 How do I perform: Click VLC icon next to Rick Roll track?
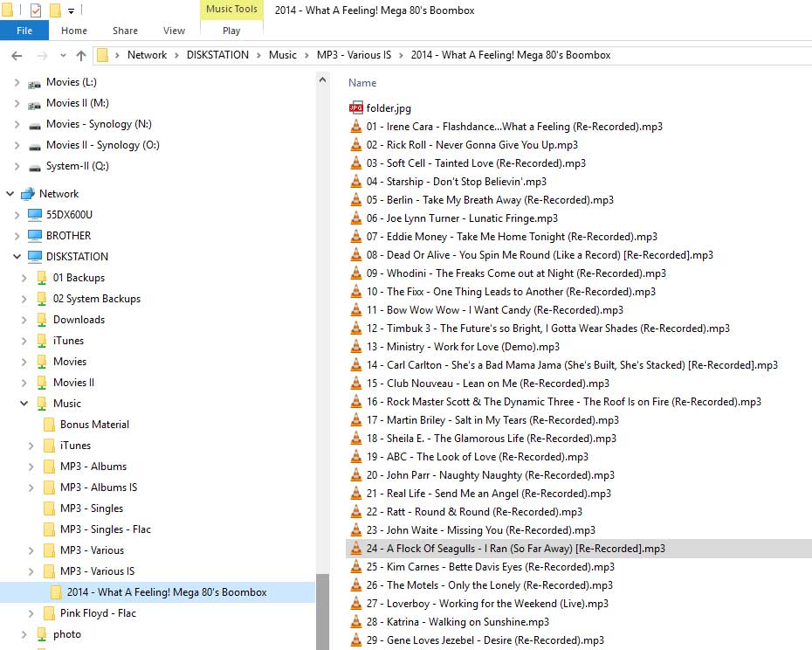pos(355,145)
